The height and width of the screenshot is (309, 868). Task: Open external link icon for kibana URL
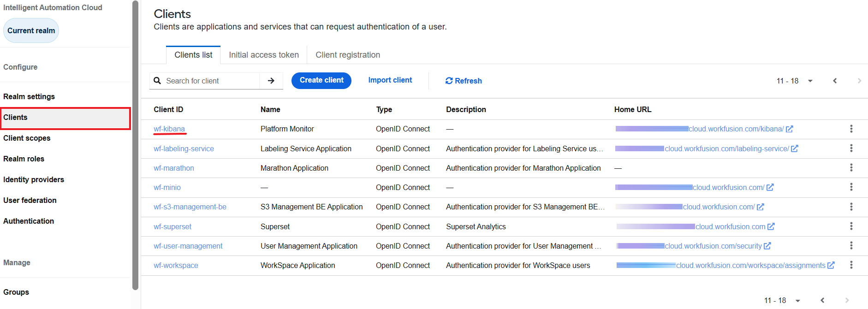click(x=790, y=129)
